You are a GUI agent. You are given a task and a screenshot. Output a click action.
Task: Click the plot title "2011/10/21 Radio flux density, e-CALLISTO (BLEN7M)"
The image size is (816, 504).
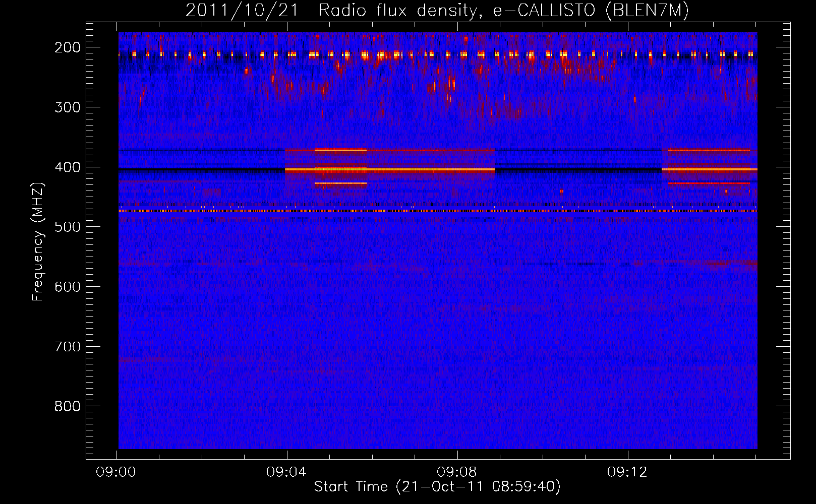(437, 11)
